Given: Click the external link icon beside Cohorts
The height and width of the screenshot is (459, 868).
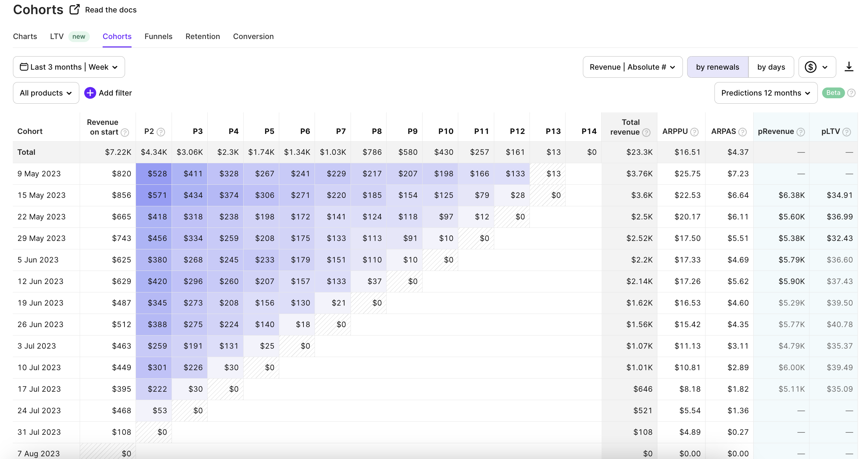Looking at the screenshot, I should click(x=74, y=9).
